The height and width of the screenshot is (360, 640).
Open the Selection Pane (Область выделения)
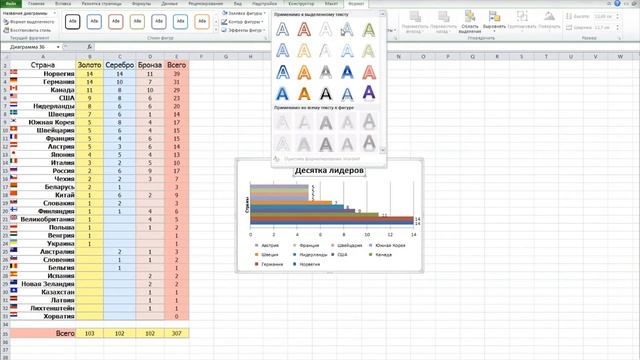[470, 22]
